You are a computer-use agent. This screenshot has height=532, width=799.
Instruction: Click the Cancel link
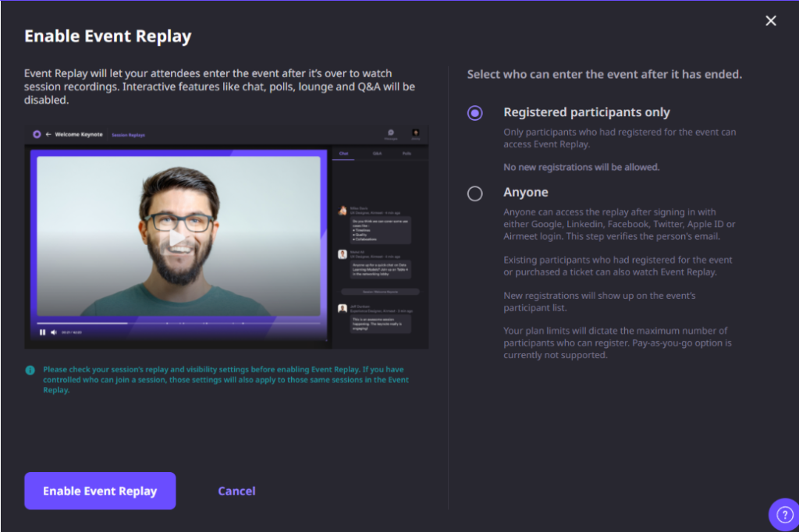pyautogui.click(x=236, y=491)
